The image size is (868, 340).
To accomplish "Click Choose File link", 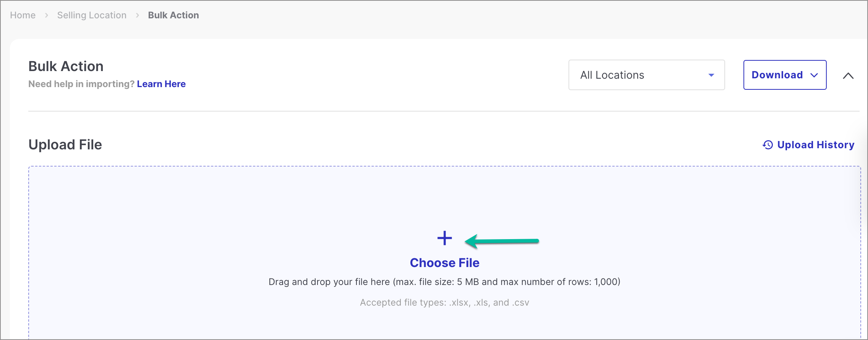I will [444, 263].
